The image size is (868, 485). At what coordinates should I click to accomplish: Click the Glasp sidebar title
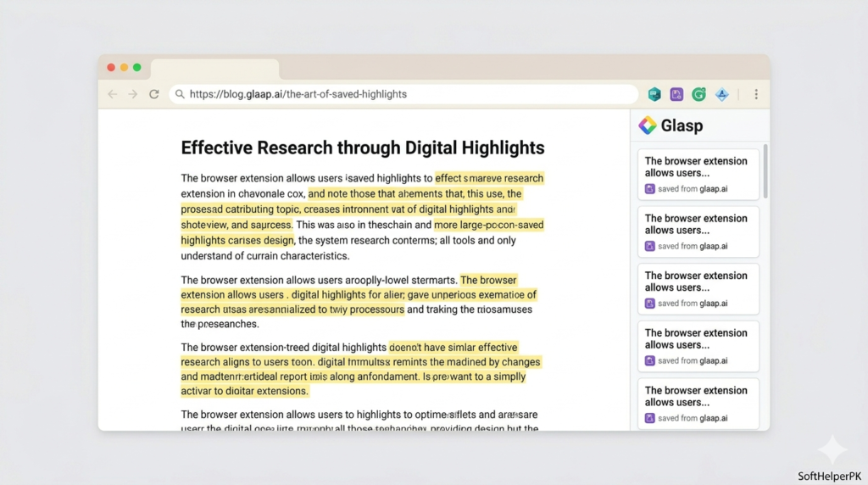[682, 125]
